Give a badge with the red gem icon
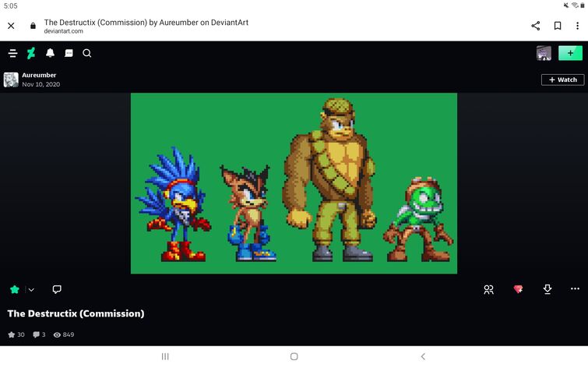The image size is (588, 368). coord(518,289)
